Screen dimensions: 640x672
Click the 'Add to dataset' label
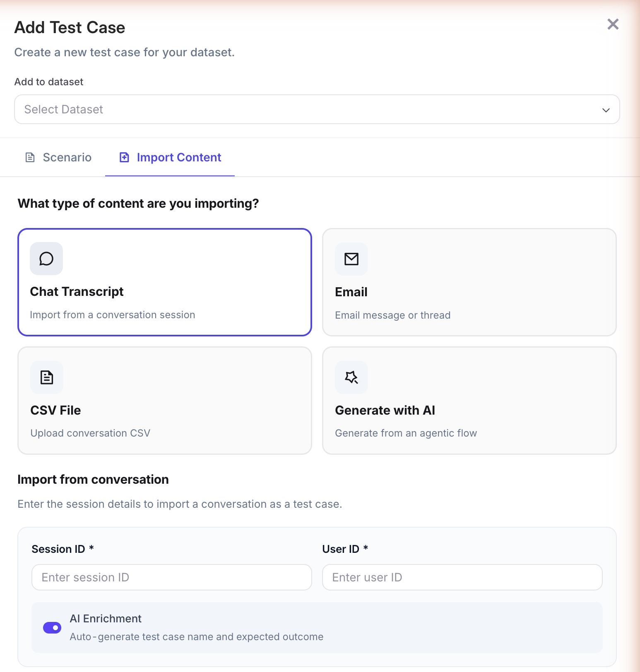coord(49,82)
